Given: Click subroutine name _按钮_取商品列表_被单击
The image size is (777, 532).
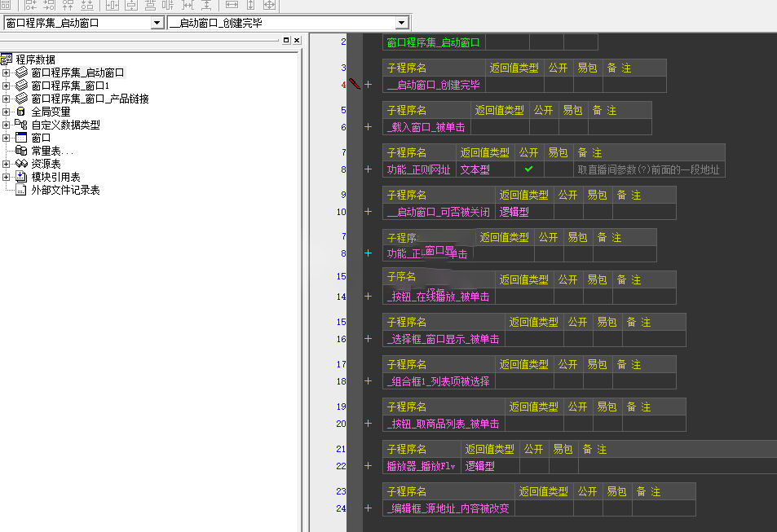Looking at the screenshot, I should [444, 424].
